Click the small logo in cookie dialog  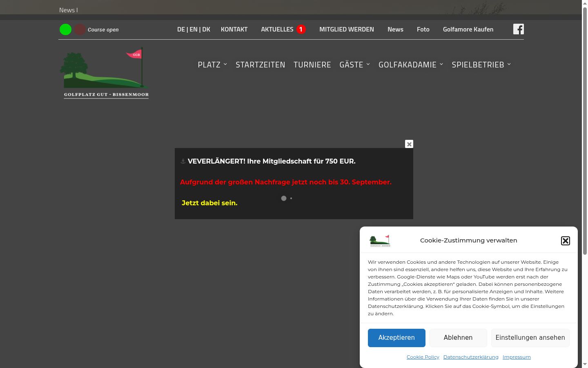pyautogui.click(x=380, y=241)
